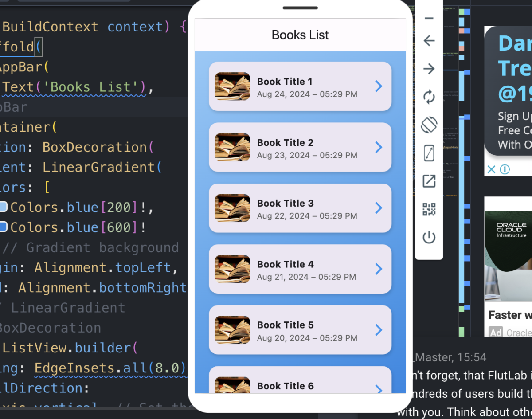Select the Colors.blue[200] swatch in code

click(x=4, y=206)
